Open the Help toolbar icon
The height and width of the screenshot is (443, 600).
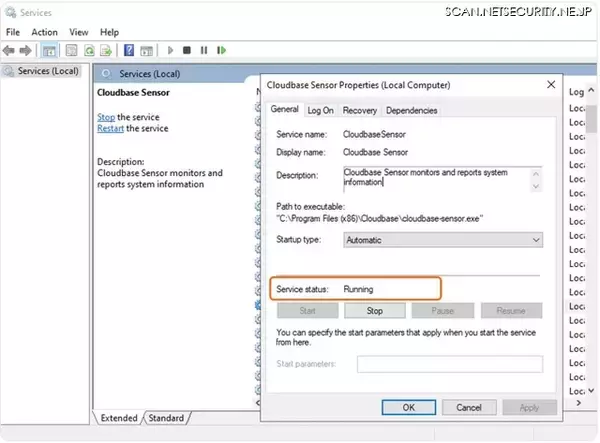(x=129, y=50)
